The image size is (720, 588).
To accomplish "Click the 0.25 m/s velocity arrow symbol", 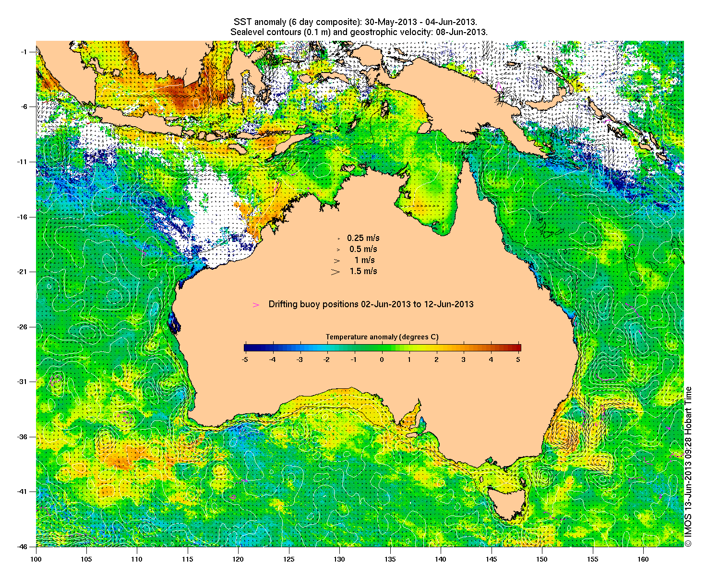I will [x=339, y=238].
